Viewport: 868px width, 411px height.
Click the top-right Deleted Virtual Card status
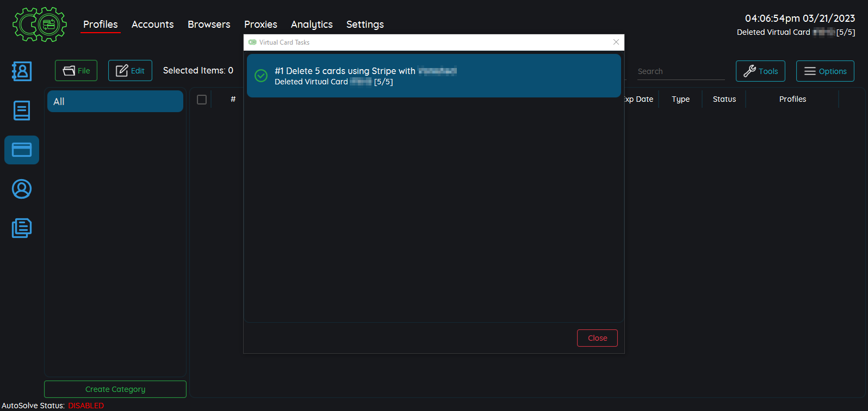tap(796, 32)
